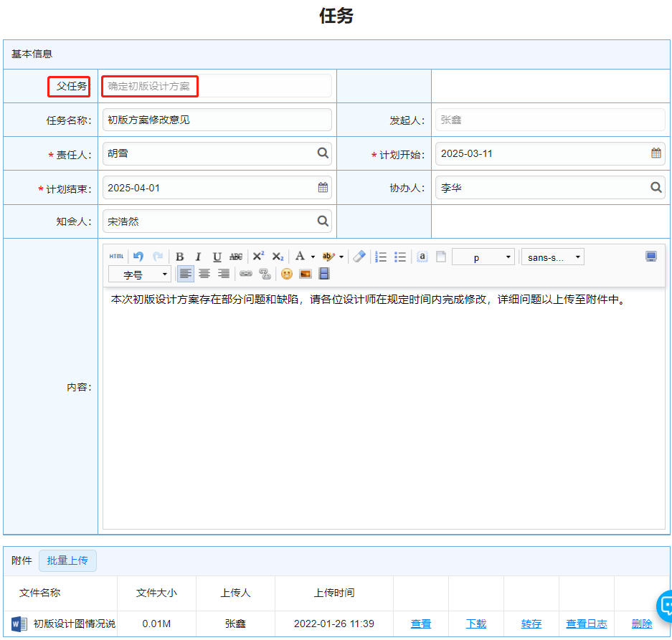This screenshot has width=672, height=640.
Task: Insert hyperlink using the link icon
Action: coord(246,274)
